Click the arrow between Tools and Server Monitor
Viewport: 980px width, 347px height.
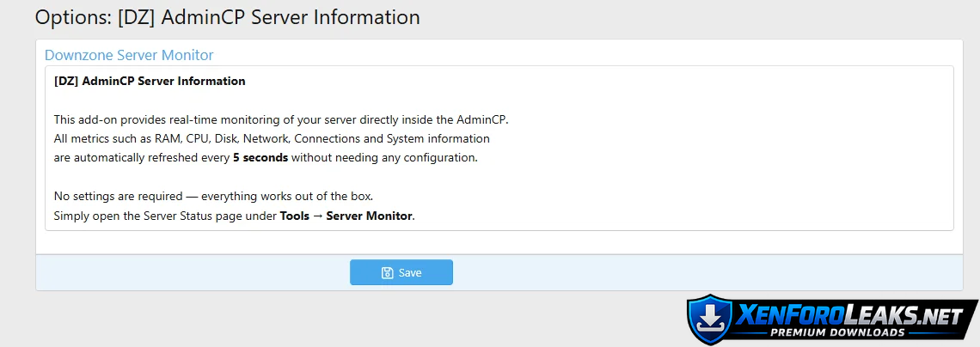317,216
